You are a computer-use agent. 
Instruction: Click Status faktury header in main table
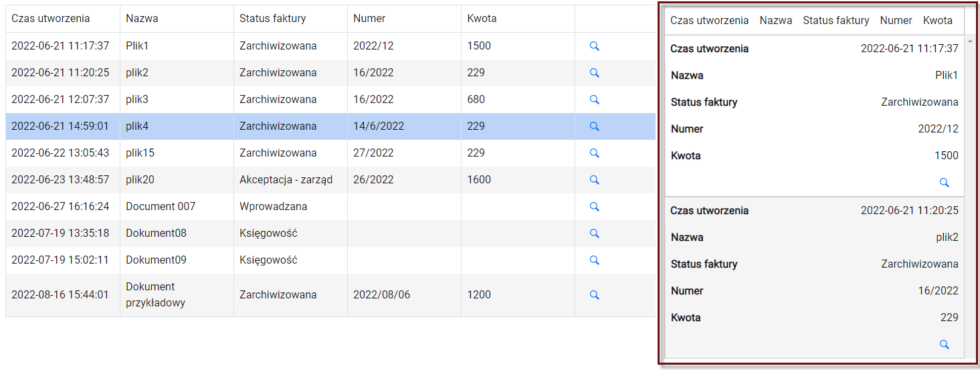273,19
